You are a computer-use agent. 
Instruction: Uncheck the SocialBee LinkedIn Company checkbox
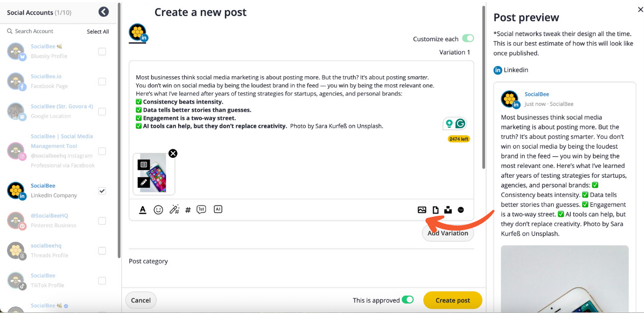pos(102,191)
